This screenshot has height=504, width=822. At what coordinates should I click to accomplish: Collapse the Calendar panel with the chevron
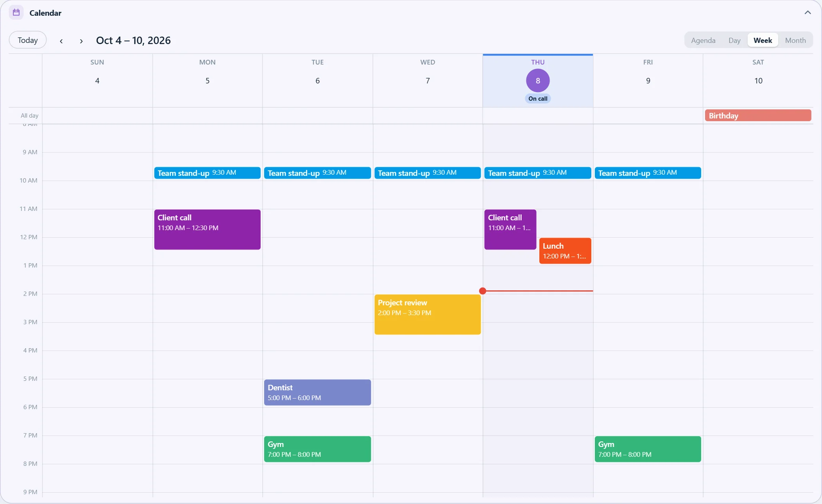click(807, 13)
